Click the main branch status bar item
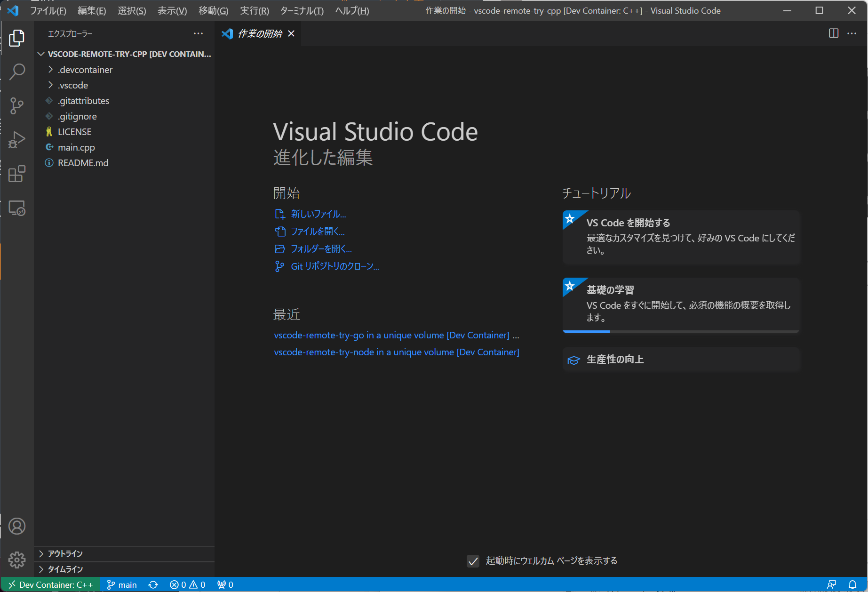 pos(122,584)
